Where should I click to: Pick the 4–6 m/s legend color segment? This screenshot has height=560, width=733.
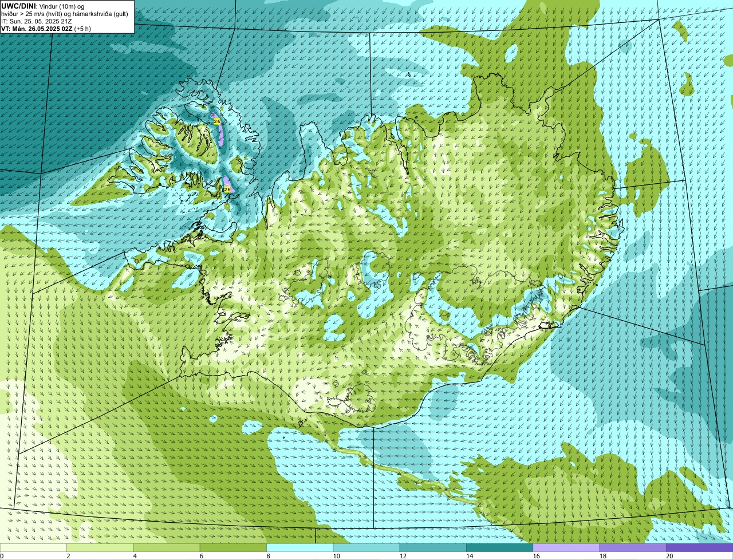coord(167,547)
